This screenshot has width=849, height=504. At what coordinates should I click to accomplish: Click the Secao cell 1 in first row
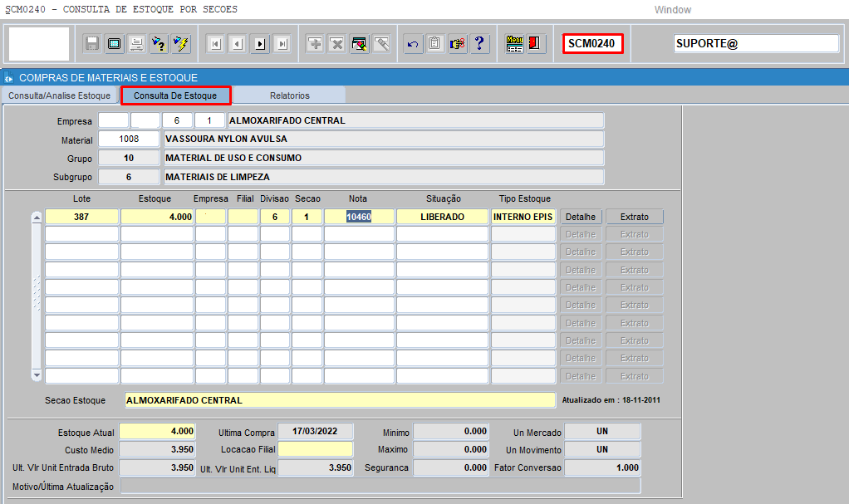pyautogui.click(x=307, y=217)
